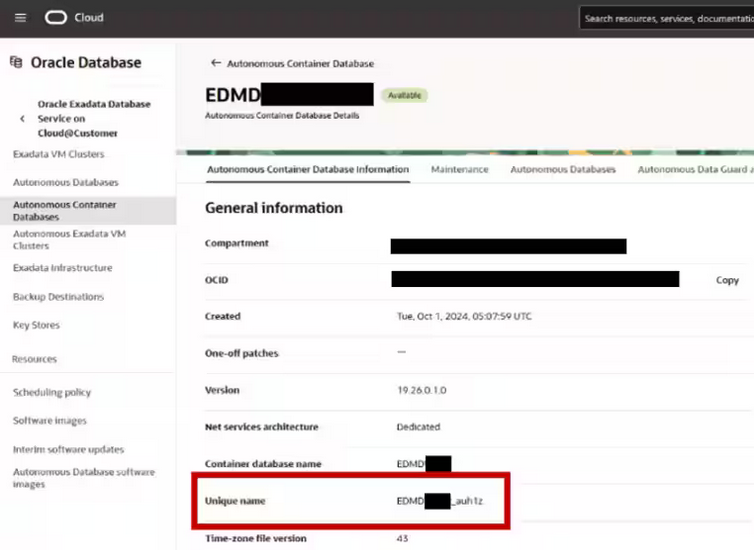Click the Oracle Database service icon
This screenshot has width=754, height=550.
(x=16, y=62)
